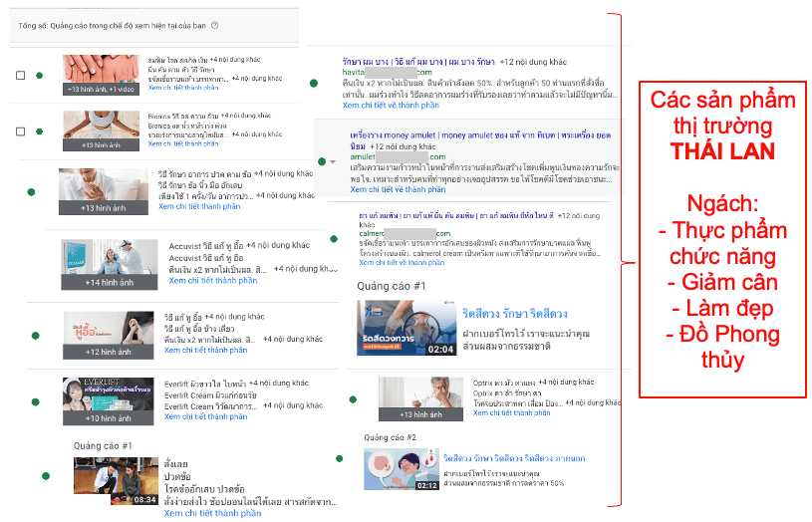Open Xem chi tiết thành phần under Accuvist ad
The height and width of the screenshot is (522, 812).
pyautogui.click(x=213, y=280)
